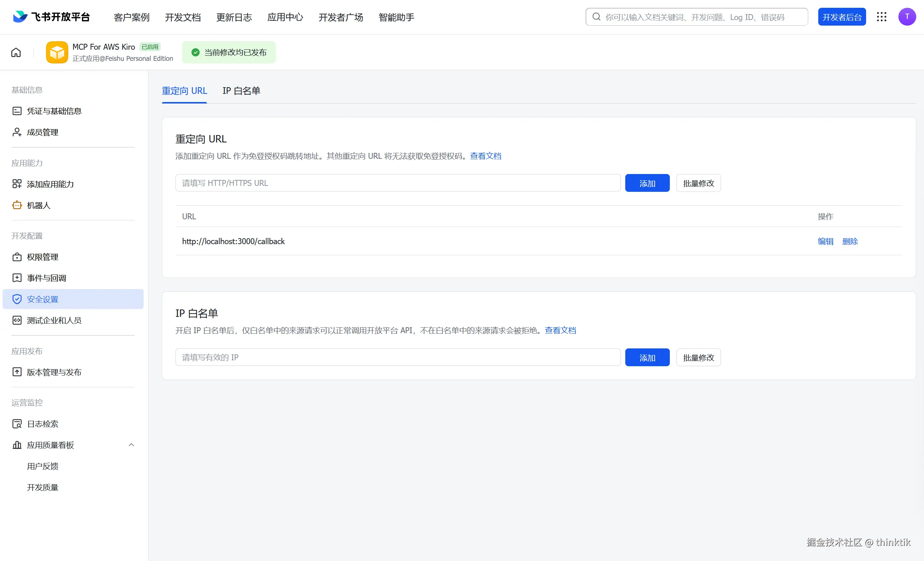Click 添加 button for the redirect URL
The width and height of the screenshot is (924, 561).
coord(647,183)
